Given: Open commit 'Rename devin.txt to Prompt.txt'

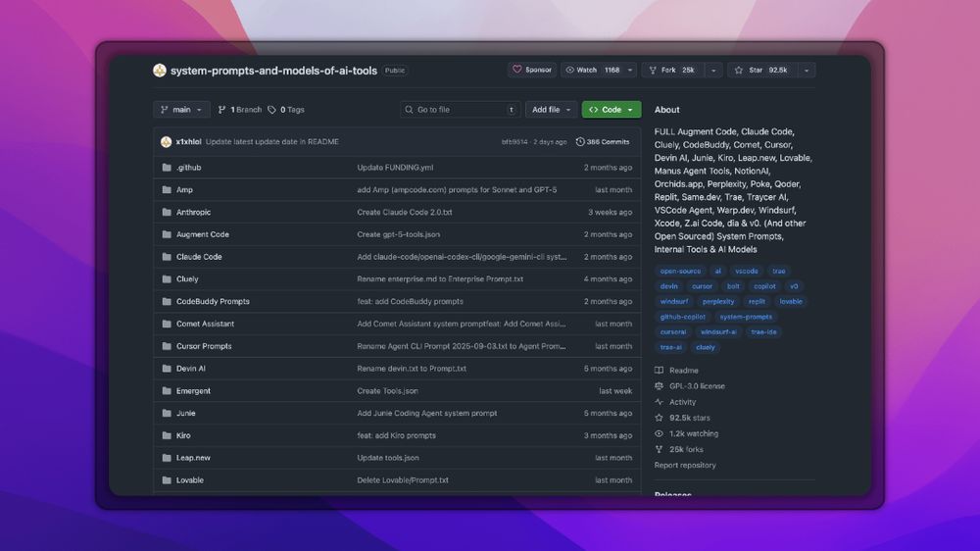Looking at the screenshot, I should point(412,369).
